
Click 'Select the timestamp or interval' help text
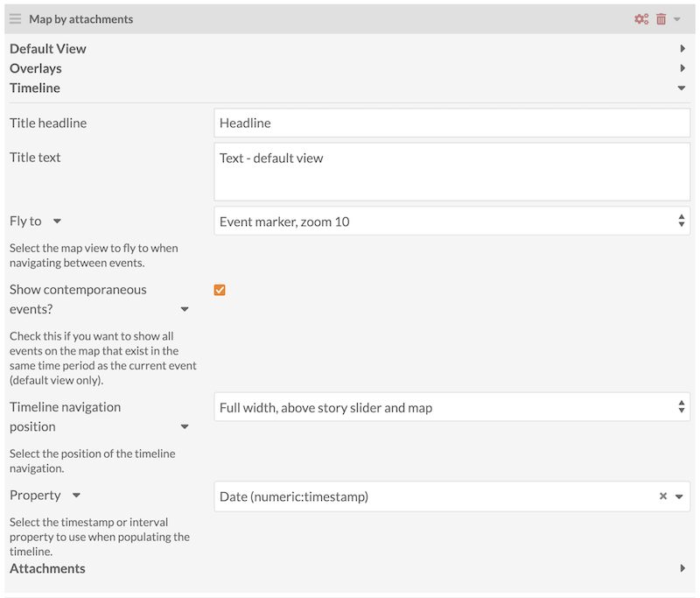100,537
